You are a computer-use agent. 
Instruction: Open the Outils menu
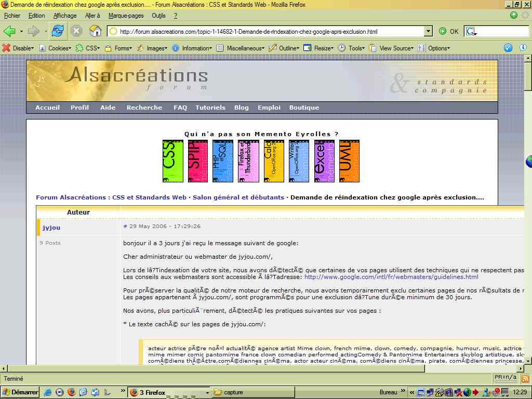[158, 16]
